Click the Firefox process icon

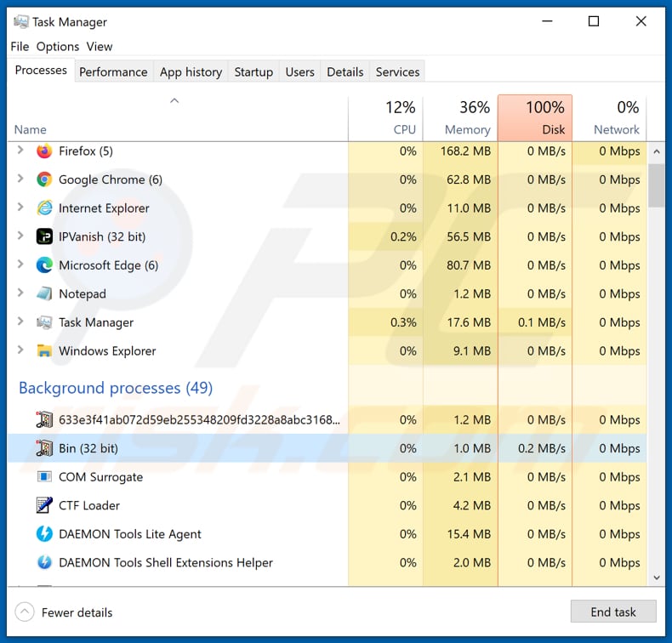click(x=44, y=151)
